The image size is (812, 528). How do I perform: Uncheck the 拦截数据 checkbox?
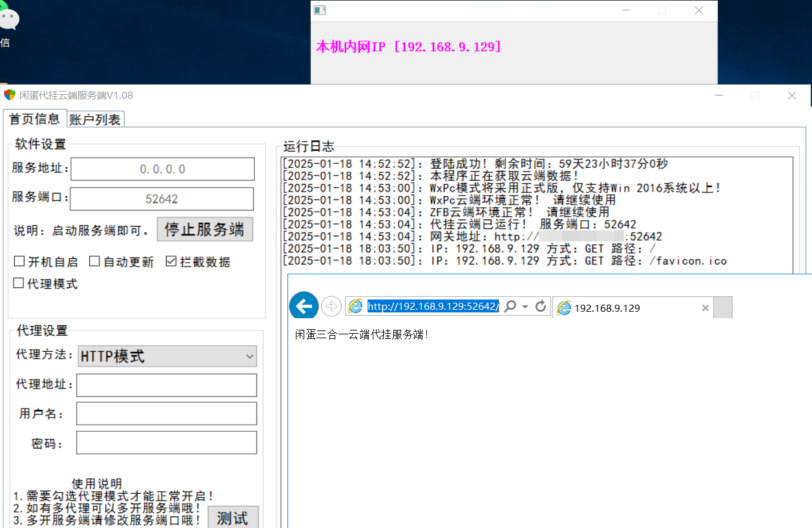171,261
